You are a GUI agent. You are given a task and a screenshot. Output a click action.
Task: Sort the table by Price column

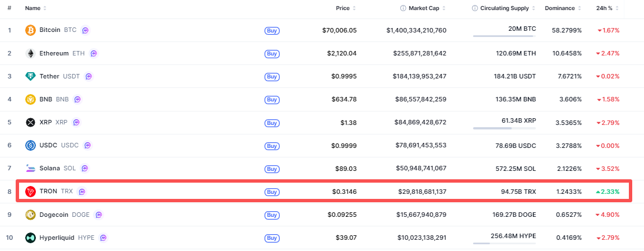coord(342,8)
